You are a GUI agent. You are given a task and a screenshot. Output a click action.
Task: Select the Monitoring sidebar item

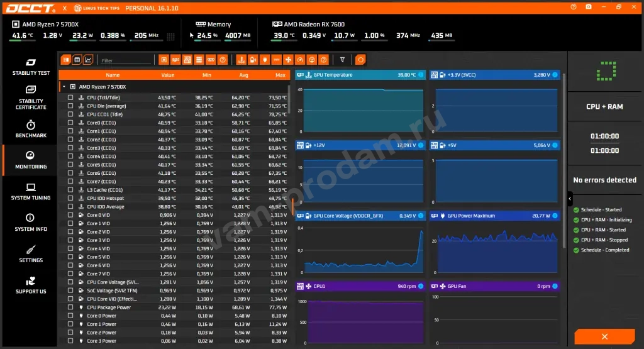coord(31,160)
